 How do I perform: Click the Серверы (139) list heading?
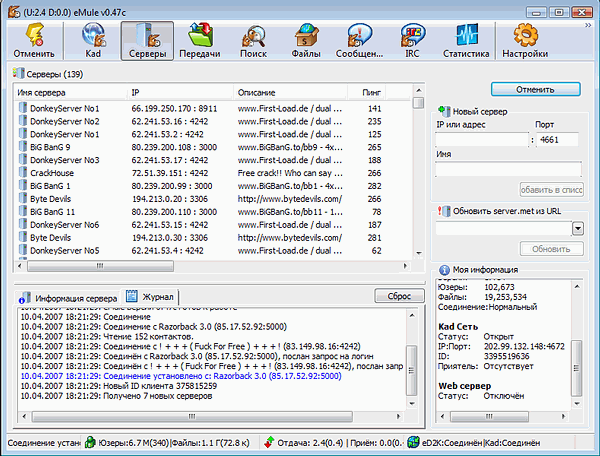coord(54,74)
